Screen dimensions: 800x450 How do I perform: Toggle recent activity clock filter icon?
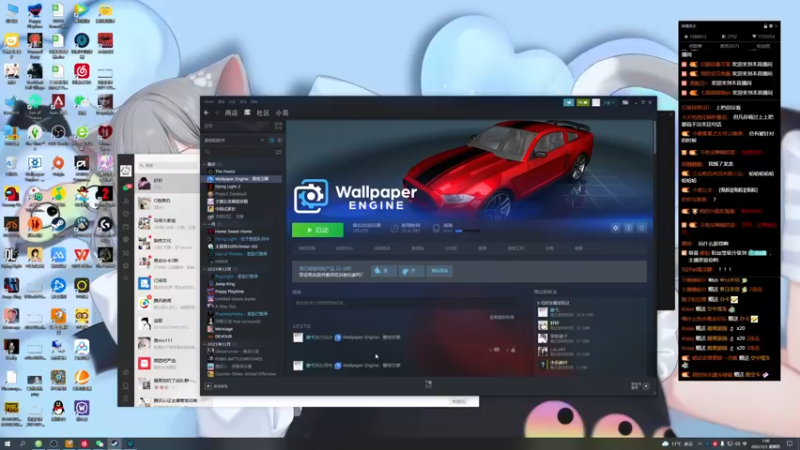[271, 140]
